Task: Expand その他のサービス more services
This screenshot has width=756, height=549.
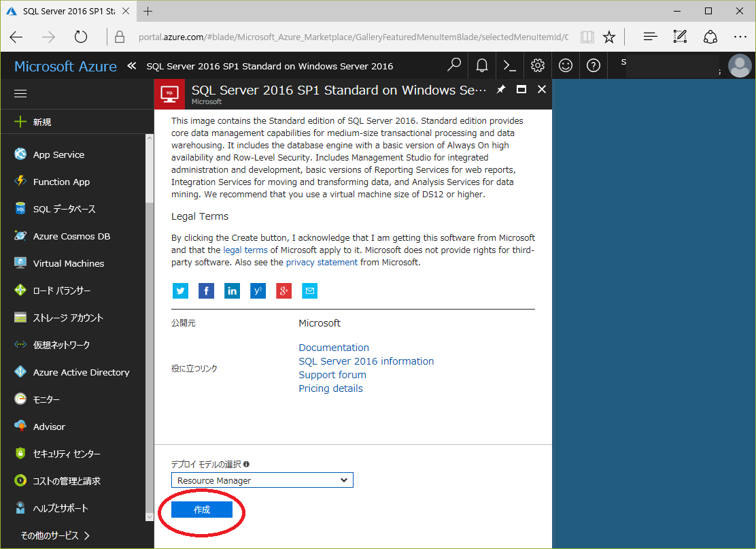Action: (55, 535)
